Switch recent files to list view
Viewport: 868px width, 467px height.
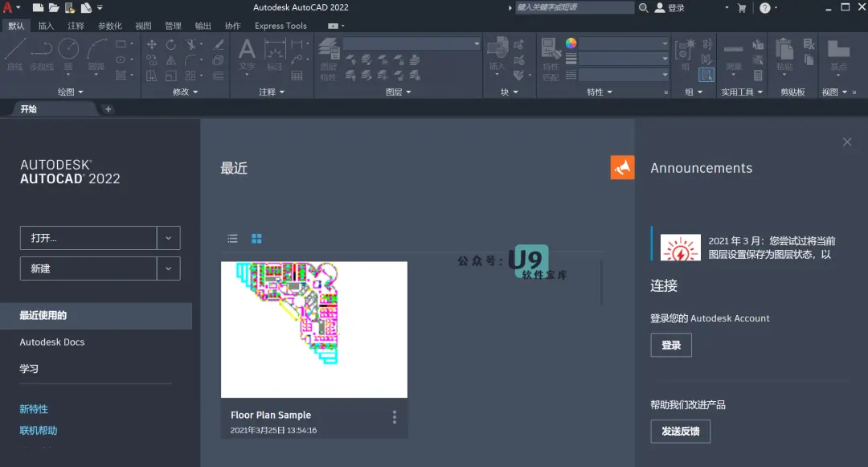tap(232, 239)
